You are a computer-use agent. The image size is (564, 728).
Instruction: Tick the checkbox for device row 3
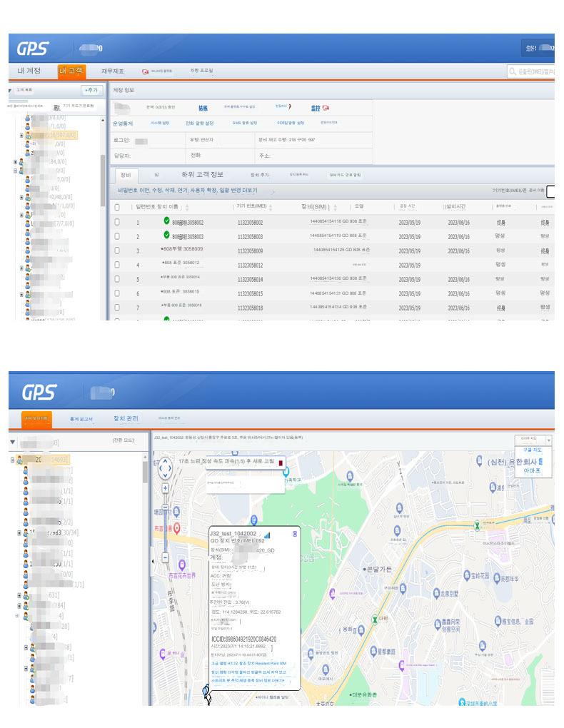click(117, 251)
